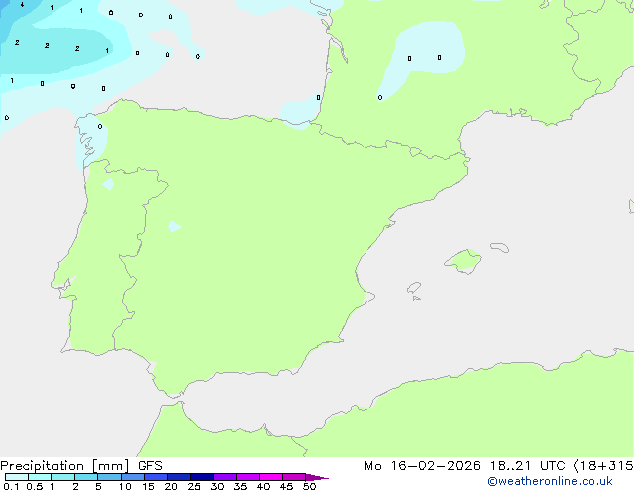634x490 pixels.
Task: Click the 2–5 mm legend color swatch
Action: 86,477
